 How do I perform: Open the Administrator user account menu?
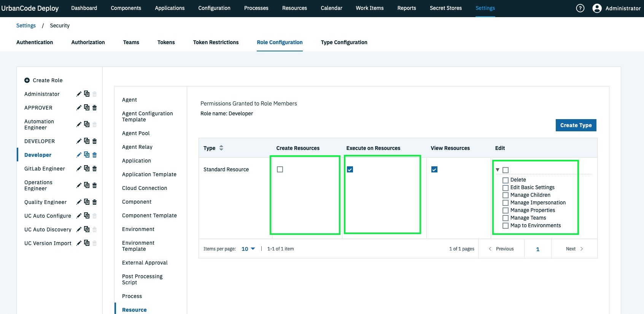coord(617,8)
